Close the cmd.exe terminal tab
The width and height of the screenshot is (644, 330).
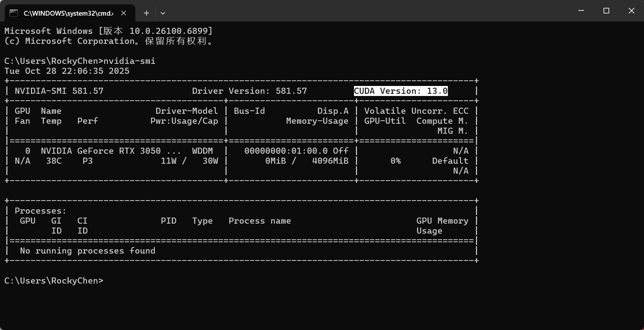click(123, 13)
